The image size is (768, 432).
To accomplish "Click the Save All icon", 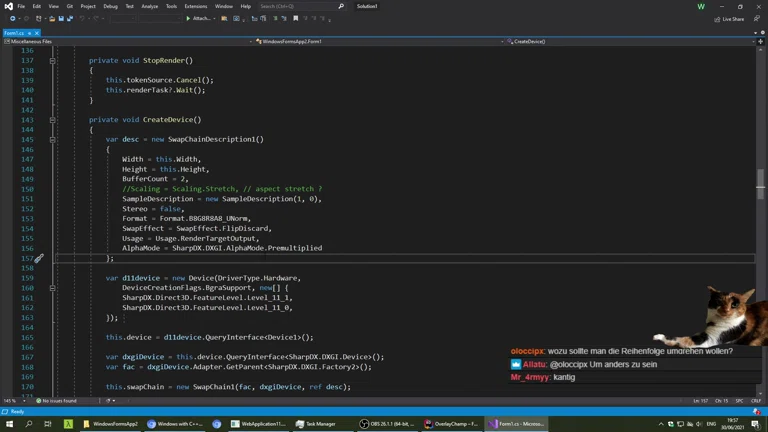I will 70,19.
